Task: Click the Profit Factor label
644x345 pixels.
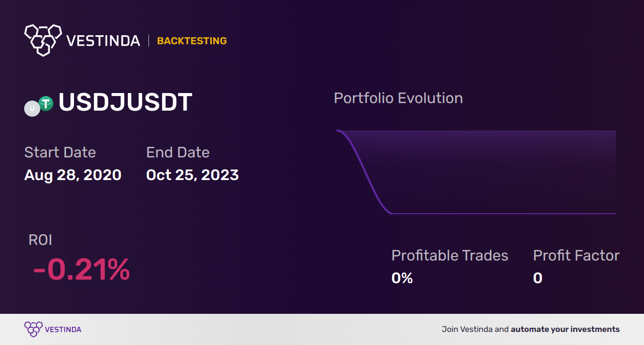Action: (x=576, y=255)
